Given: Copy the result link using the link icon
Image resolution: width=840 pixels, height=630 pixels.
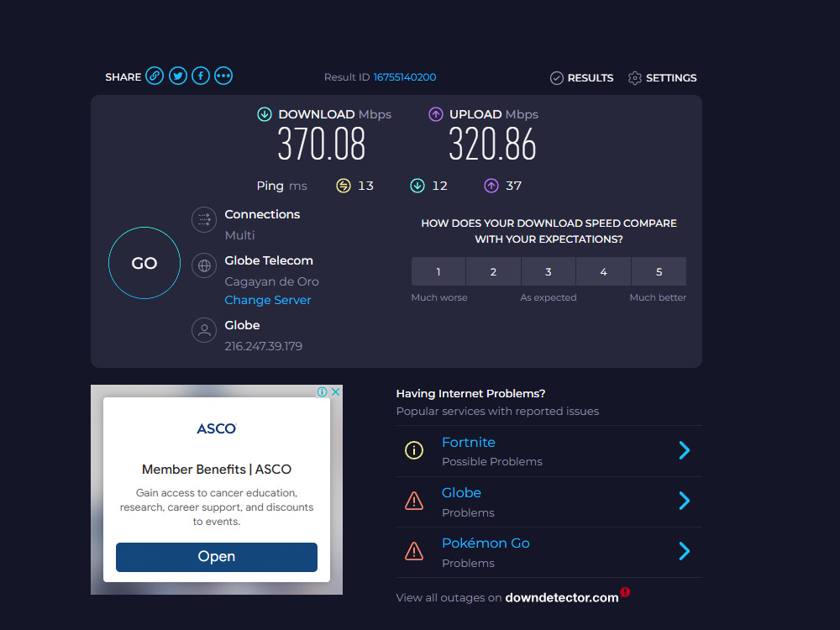Looking at the screenshot, I should pyautogui.click(x=155, y=76).
